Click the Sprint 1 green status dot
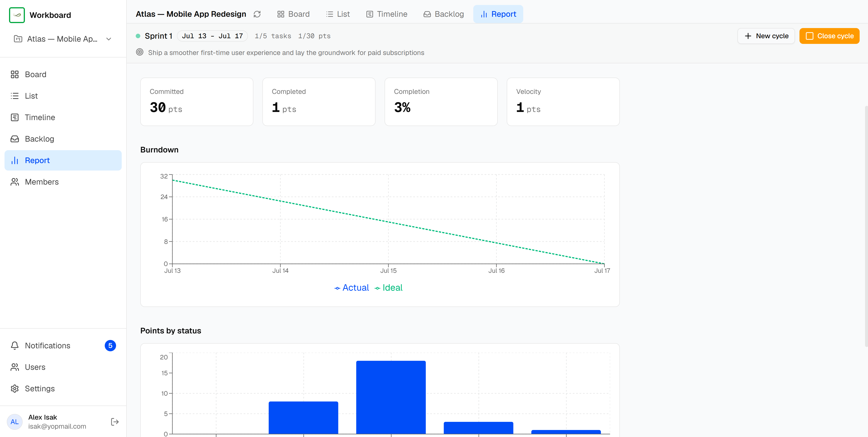The image size is (868, 437). (x=138, y=36)
